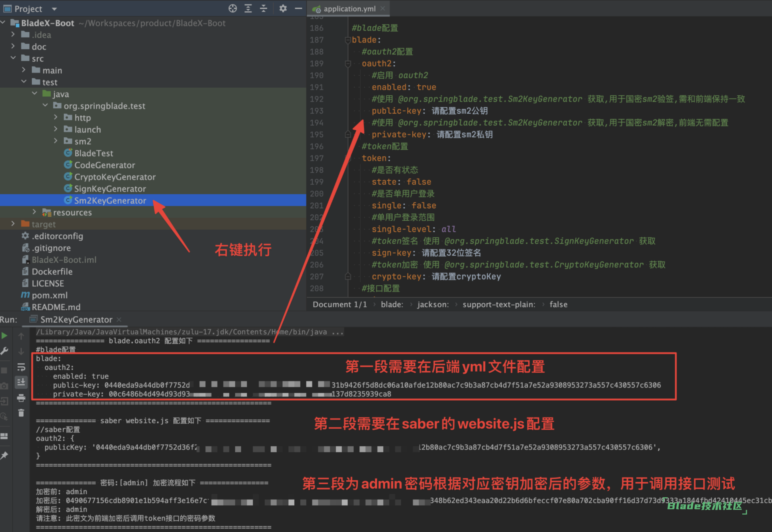Expand the doc folder

13,46
